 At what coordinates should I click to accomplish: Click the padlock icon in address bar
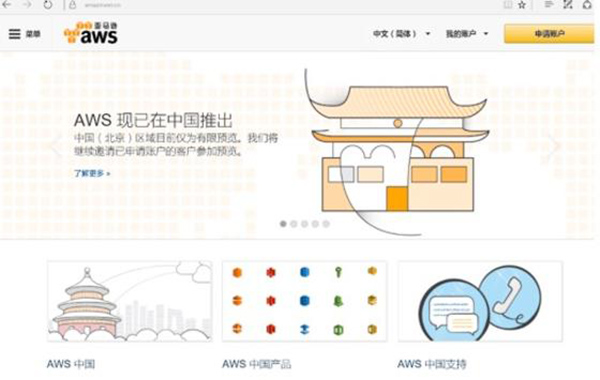point(72,5)
